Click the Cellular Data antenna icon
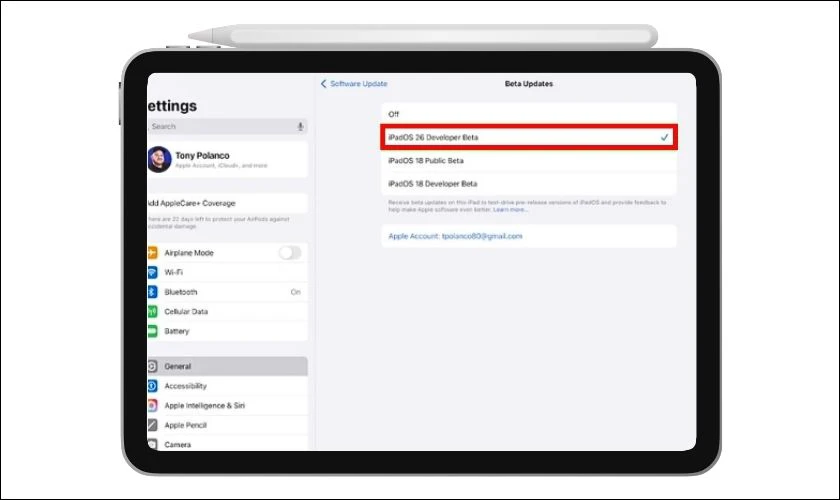Screen dimensions: 840x500 [152, 311]
